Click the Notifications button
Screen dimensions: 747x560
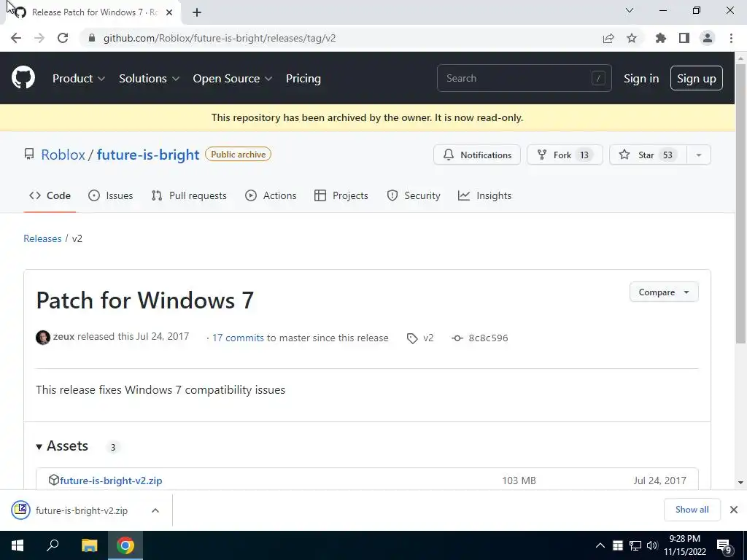pos(477,155)
